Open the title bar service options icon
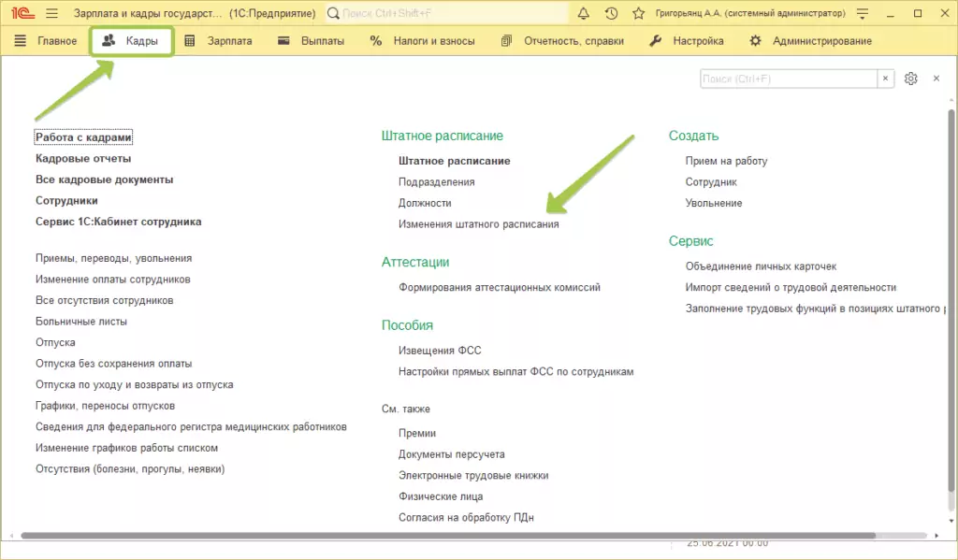 pos(862,14)
